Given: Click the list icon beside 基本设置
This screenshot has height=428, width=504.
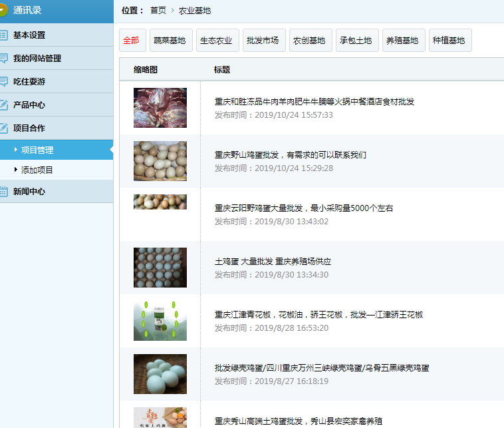Looking at the screenshot, I should [x=3, y=35].
